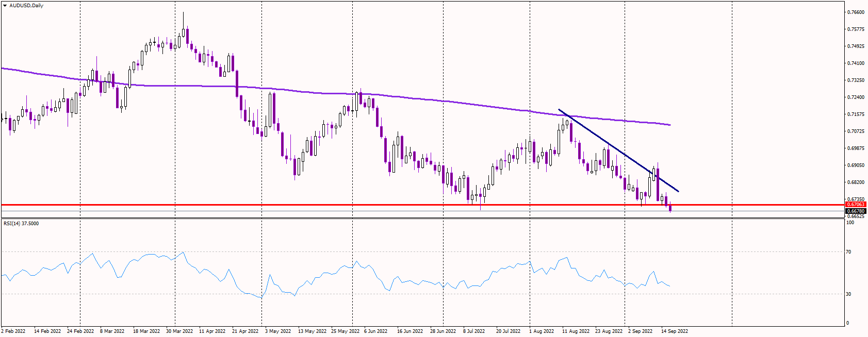Click the 8 Mar 2022 date label
The height and width of the screenshot is (337, 868).
[112, 331]
